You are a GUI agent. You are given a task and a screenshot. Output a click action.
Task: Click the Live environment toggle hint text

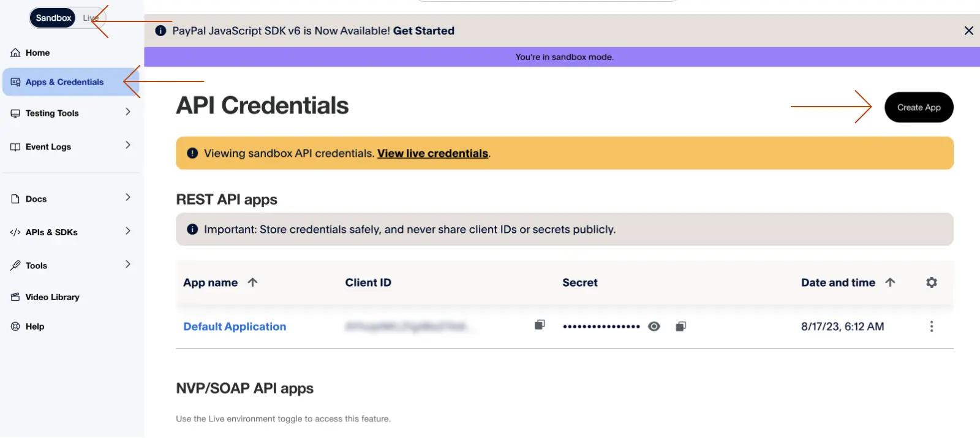click(283, 419)
